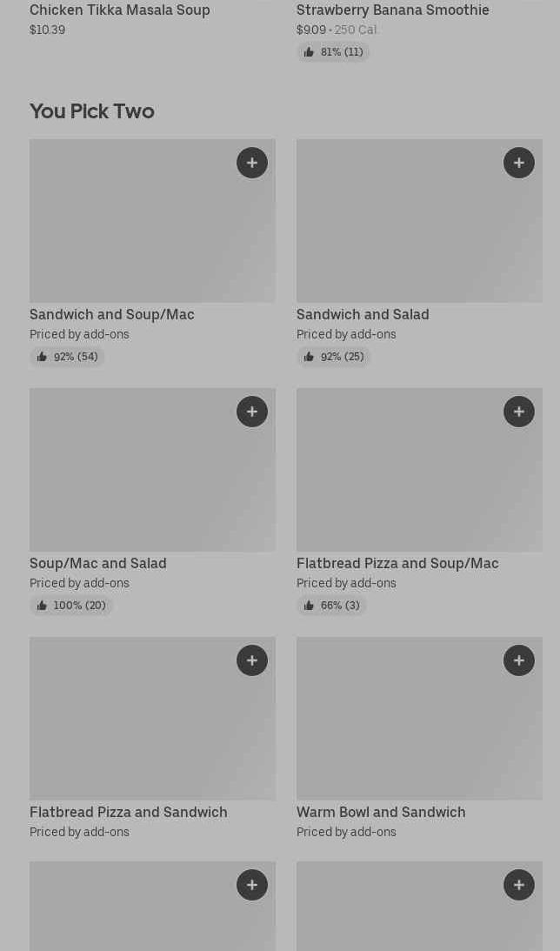The height and width of the screenshot is (951, 560).
Task: Open Sandwich and Salad item title
Action: [363, 314]
